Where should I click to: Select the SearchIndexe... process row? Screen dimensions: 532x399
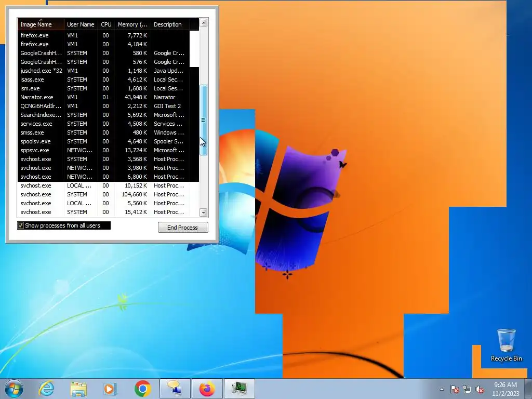[x=108, y=115]
